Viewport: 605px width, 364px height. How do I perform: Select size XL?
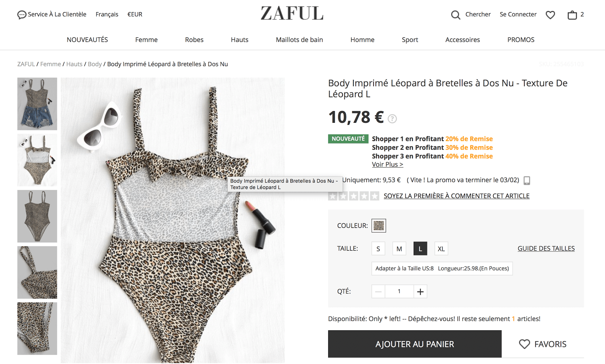click(441, 249)
